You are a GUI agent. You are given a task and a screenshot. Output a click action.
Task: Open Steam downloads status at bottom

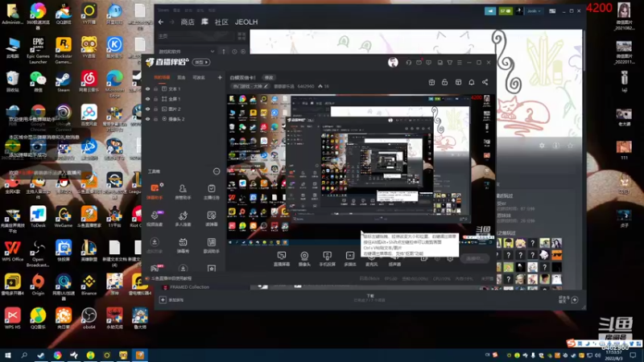point(370,298)
